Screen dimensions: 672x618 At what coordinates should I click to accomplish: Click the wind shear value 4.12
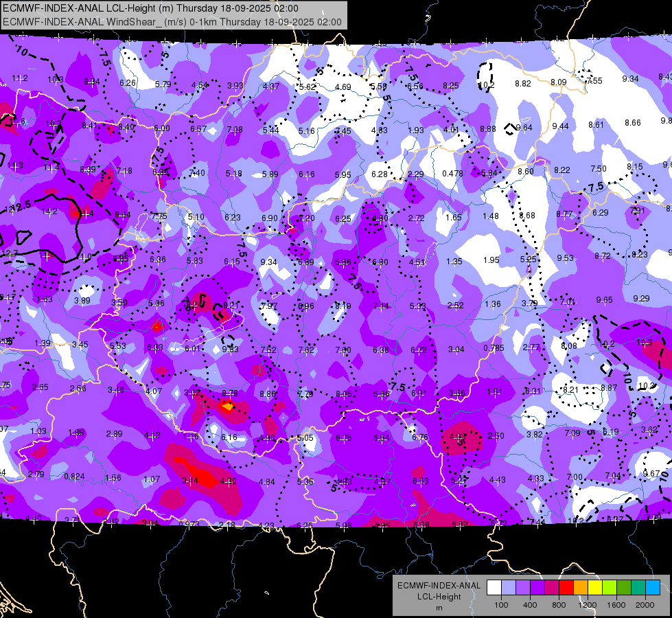(x=152, y=435)
